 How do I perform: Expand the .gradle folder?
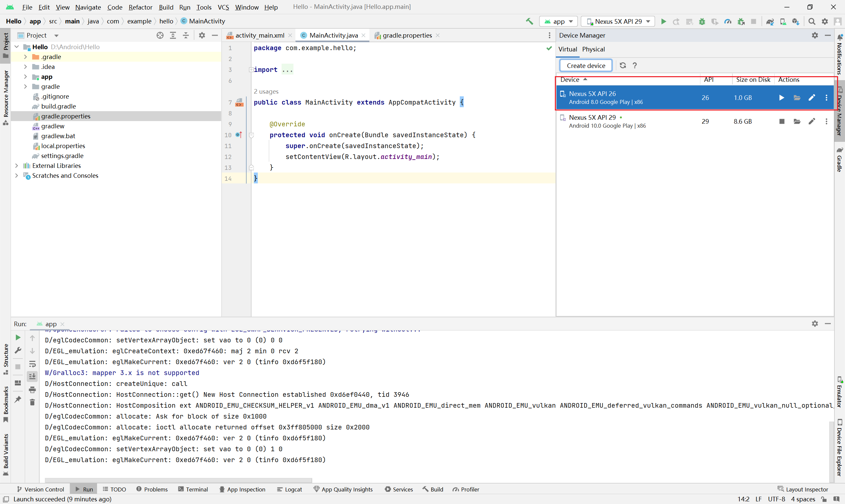(25, 57)
